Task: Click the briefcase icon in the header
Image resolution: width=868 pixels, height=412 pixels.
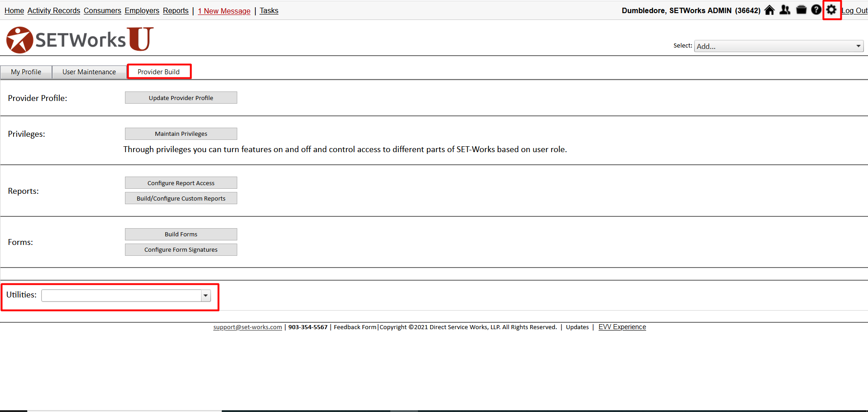Action: click(801, 10)
